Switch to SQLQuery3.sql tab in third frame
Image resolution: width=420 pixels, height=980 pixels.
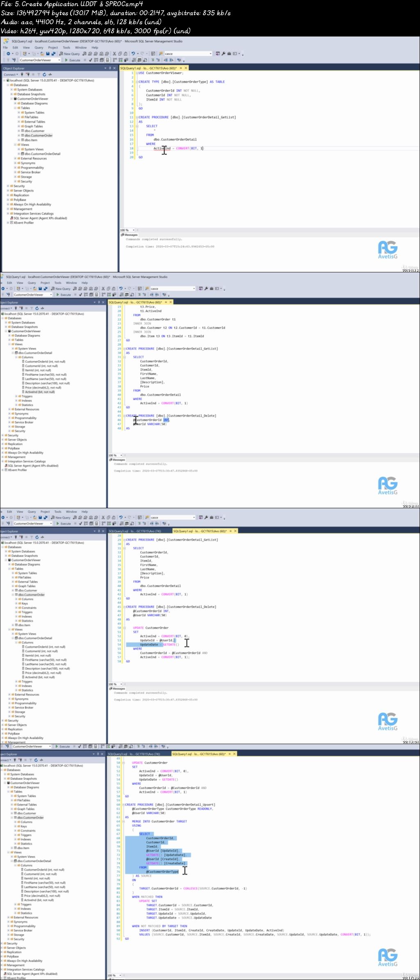pos(135,531)
